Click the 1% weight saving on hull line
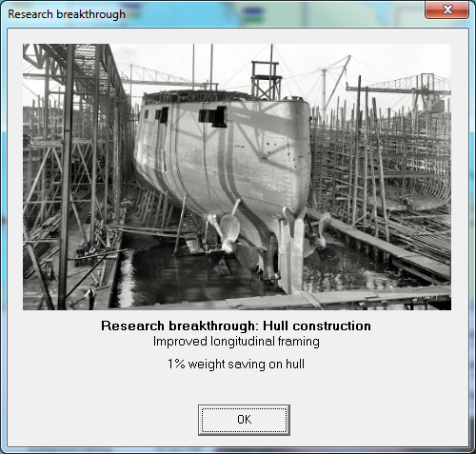The height and width of the screenshot is (454, 476). pyautogui.click(x=236, y=364)
